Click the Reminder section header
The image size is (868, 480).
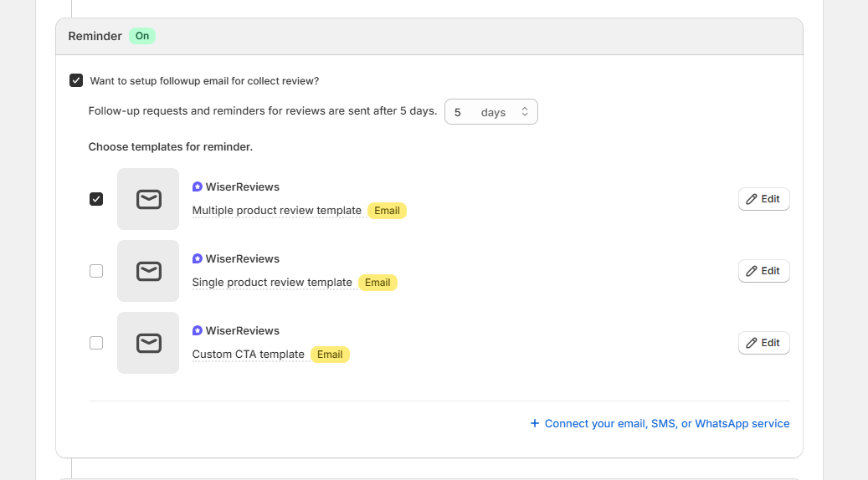[95, 36]
